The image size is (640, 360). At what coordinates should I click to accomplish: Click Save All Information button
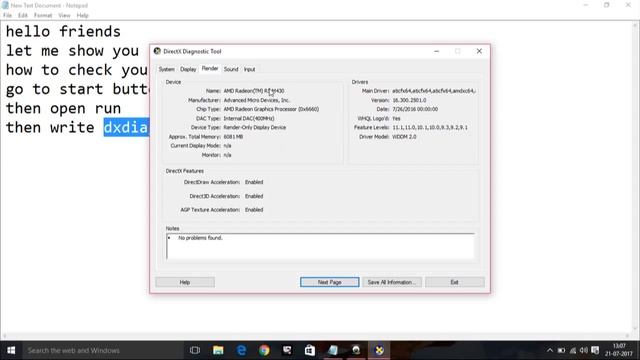(392, 282)
